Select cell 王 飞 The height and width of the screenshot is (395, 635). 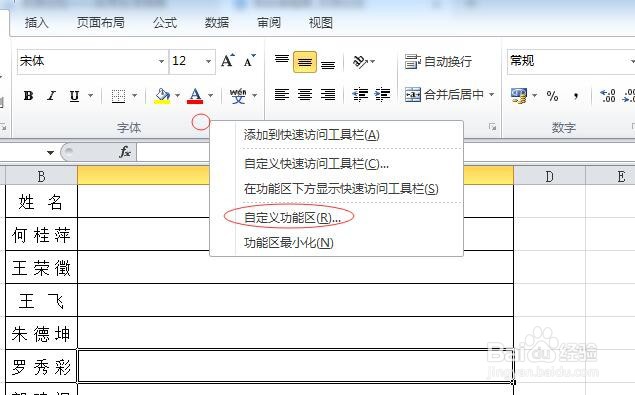point(41,301)
